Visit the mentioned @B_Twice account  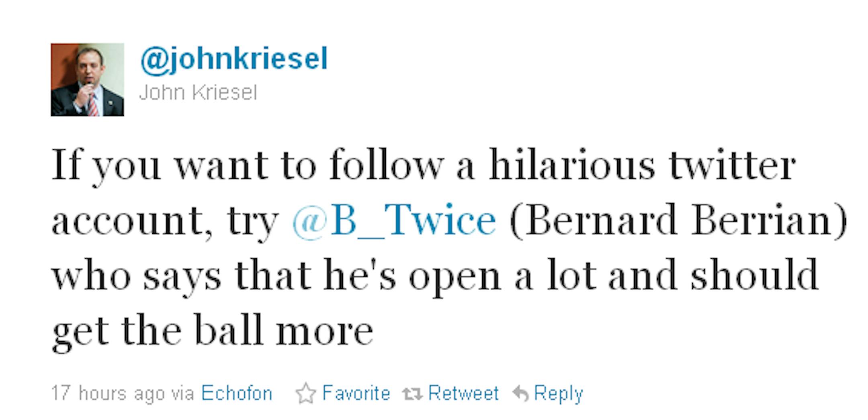[394, 220]
